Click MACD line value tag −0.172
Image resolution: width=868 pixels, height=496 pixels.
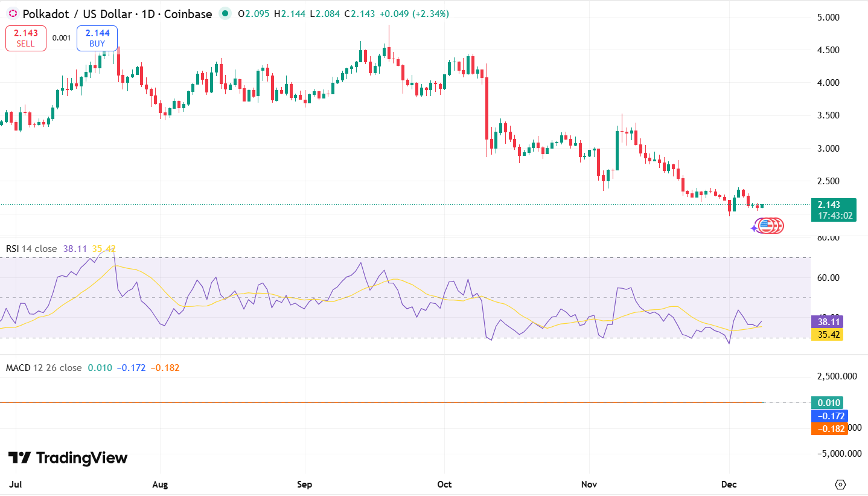pos(829,416)
